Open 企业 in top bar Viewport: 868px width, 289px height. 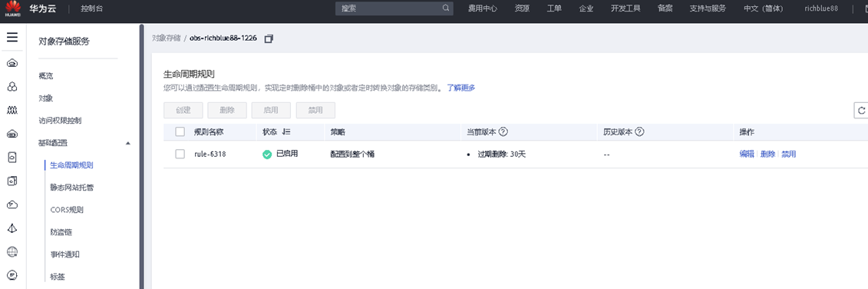click(x=586, y=8)
